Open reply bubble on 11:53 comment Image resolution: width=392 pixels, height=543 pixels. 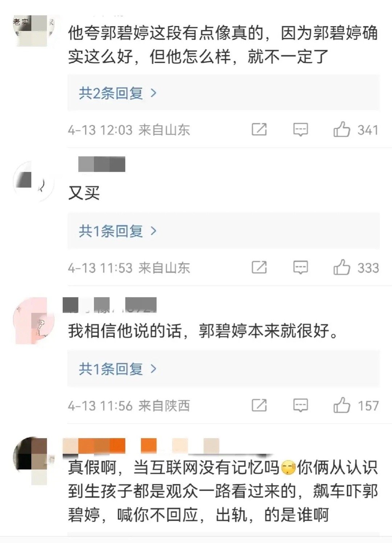point(301,268)
